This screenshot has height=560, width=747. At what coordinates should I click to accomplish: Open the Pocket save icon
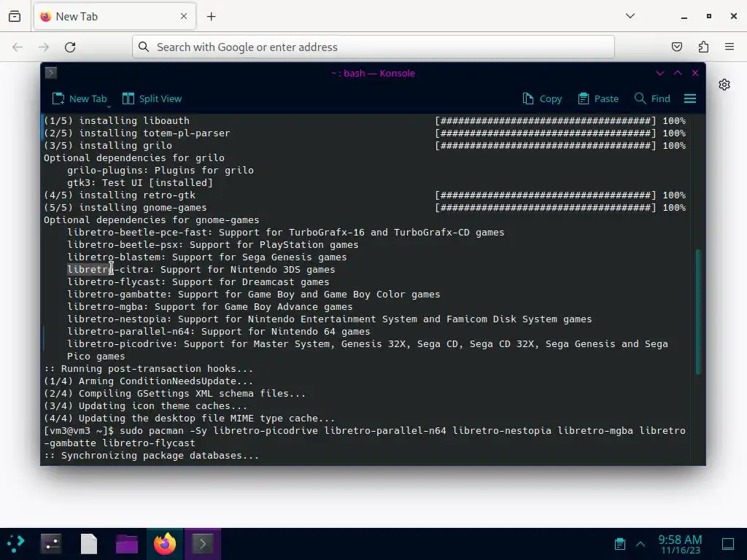coord(676,47)
